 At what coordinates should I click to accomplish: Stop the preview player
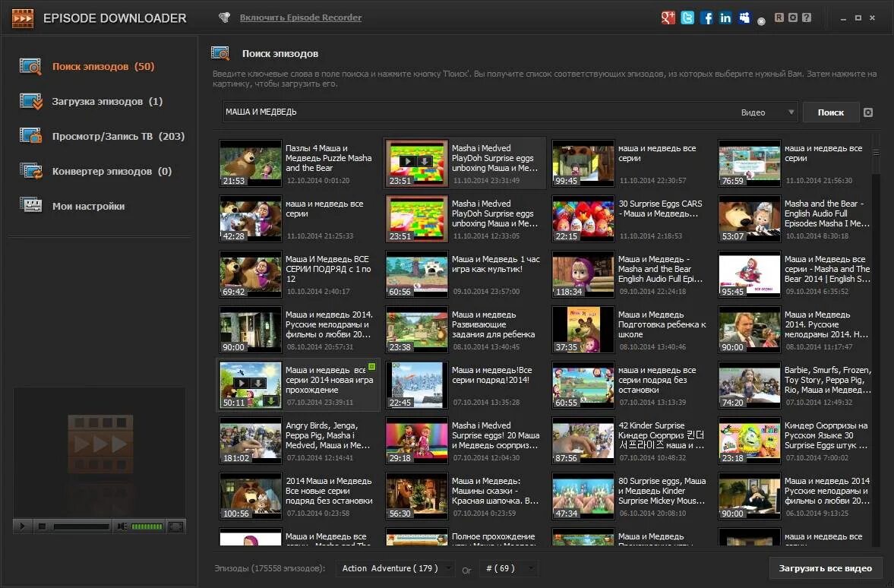43,526
